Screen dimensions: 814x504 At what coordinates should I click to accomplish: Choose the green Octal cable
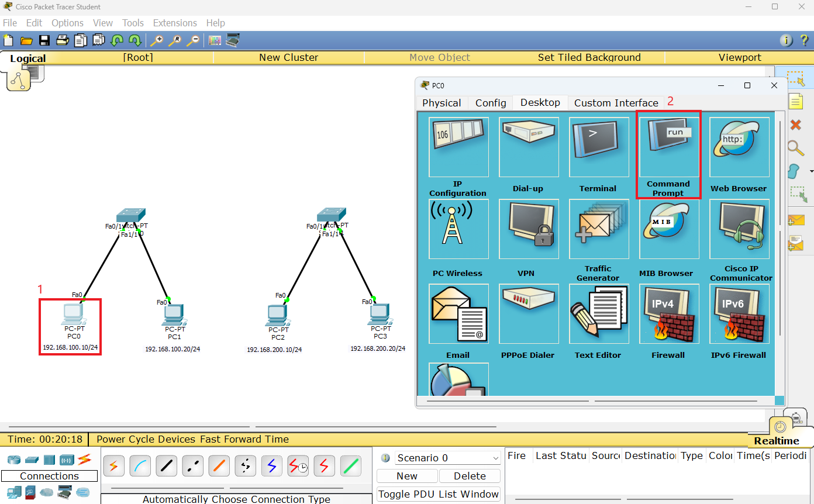point(351,466)
